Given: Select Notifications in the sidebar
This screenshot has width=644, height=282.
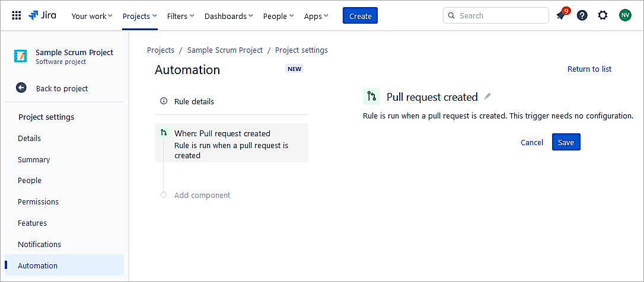Looking at the screenshot, I should 39,245.
